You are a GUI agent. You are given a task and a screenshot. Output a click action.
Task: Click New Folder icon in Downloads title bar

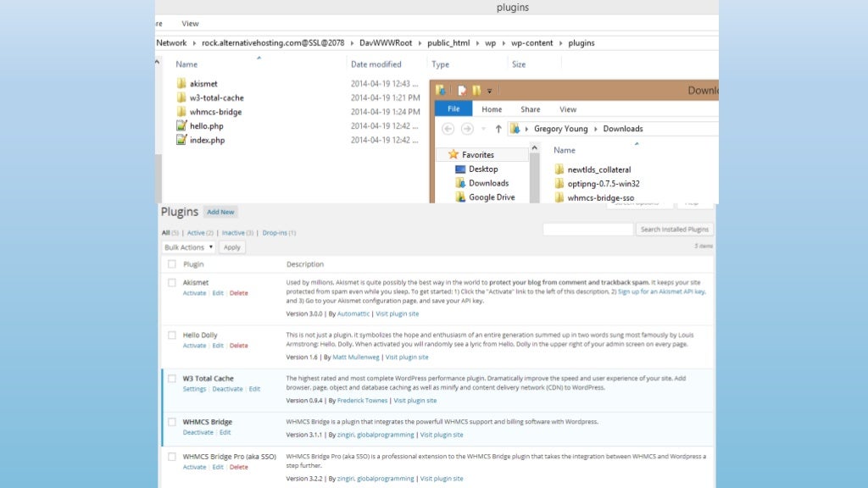476,90
